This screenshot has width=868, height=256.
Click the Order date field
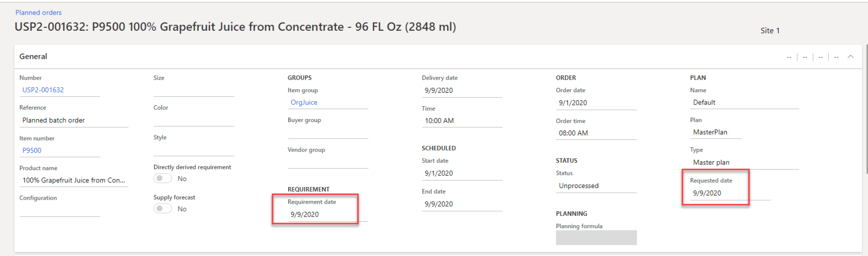click(x=596, y=103)
